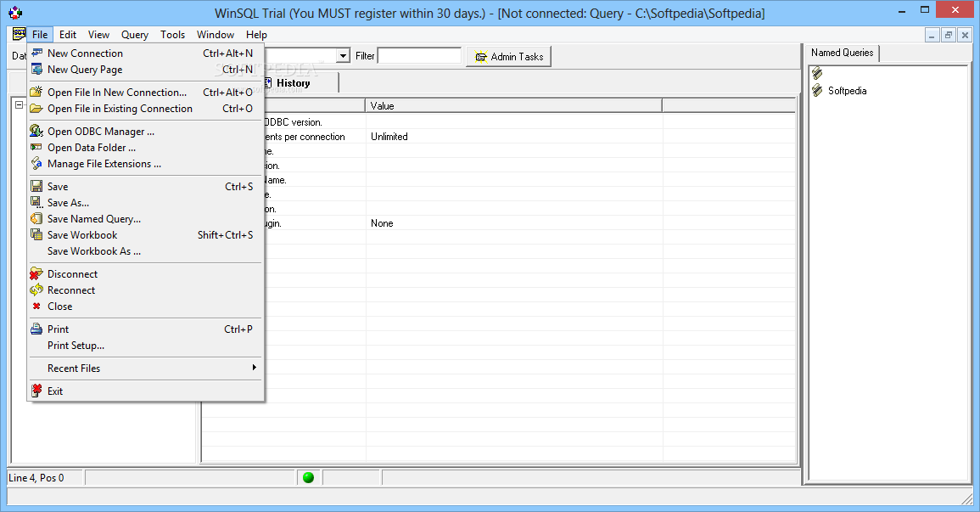Click the Open File In New Connection icon
Screen dimensions: 980x512
point(36,92)
